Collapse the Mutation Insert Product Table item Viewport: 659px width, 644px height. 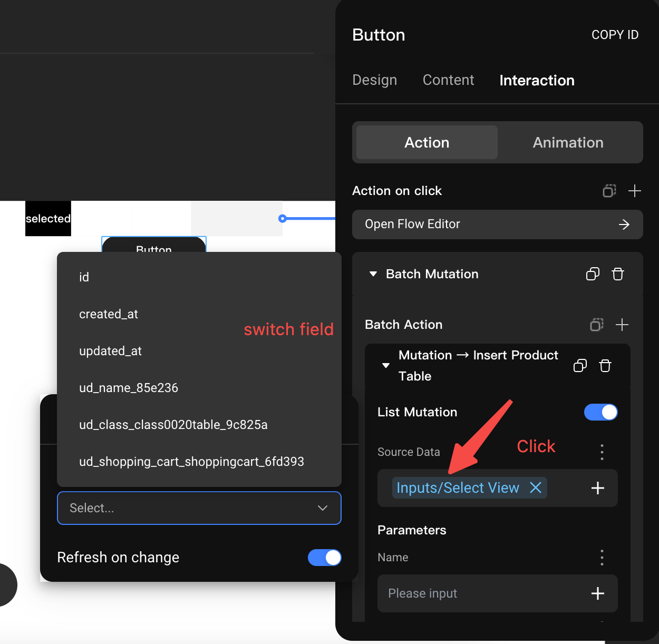pos(386,365)
